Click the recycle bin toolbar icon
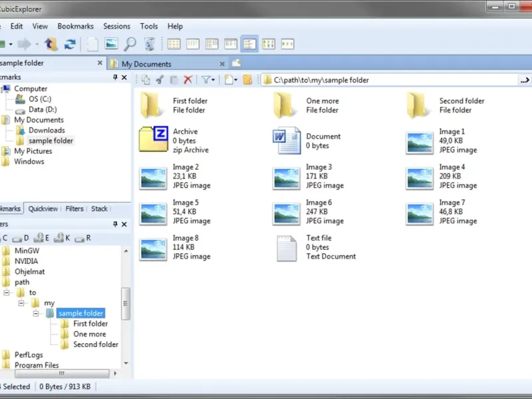532x399 pixels. [150, 45]
